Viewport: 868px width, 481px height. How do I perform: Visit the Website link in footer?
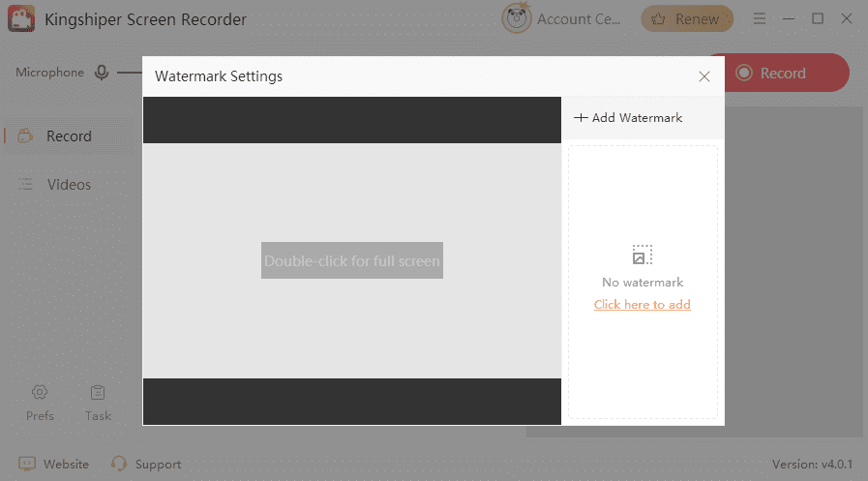pos(53,464)
